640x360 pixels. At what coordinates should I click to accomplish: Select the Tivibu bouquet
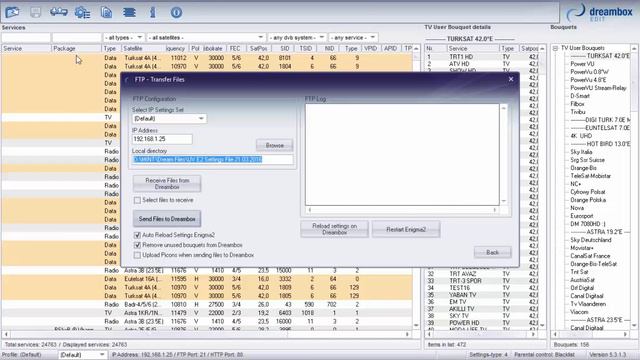578,112
